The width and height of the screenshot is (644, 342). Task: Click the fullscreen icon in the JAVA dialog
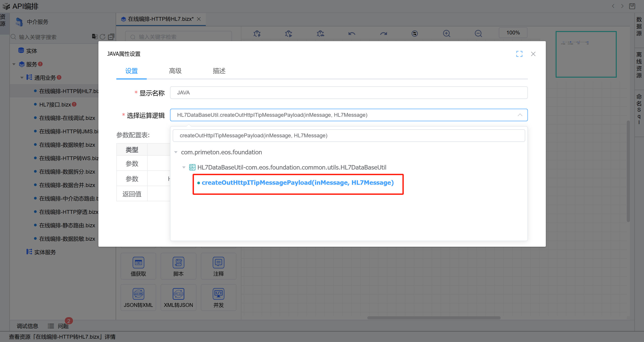[519, 54]
